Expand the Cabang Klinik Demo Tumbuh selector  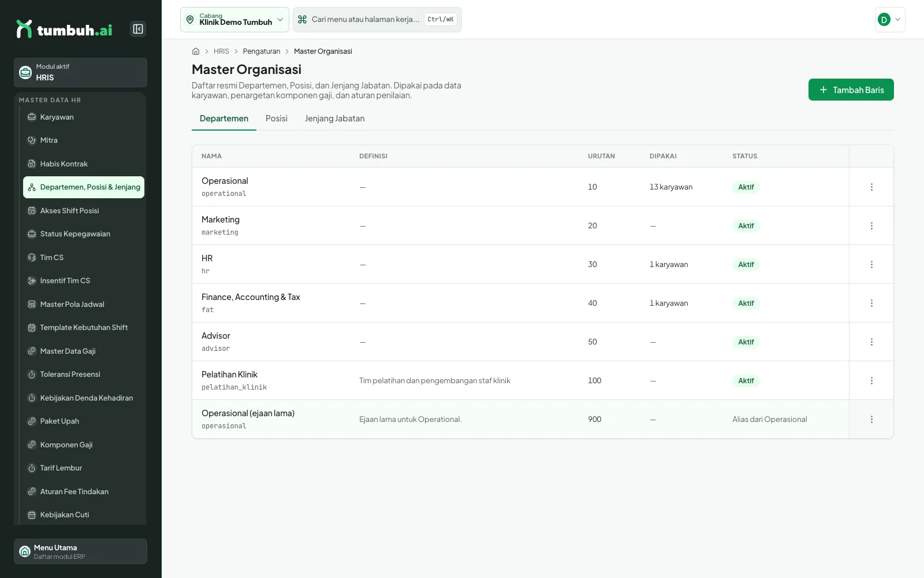pos(234,20)
